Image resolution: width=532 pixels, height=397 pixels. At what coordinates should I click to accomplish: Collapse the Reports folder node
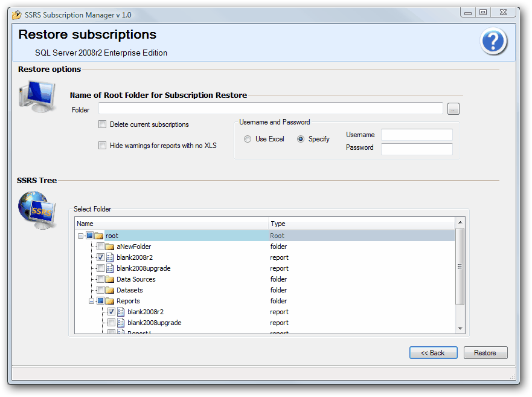point(91,301)
